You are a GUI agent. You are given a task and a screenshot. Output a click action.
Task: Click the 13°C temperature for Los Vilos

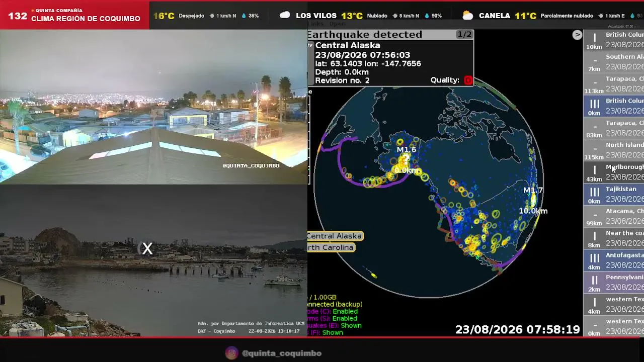352,16
